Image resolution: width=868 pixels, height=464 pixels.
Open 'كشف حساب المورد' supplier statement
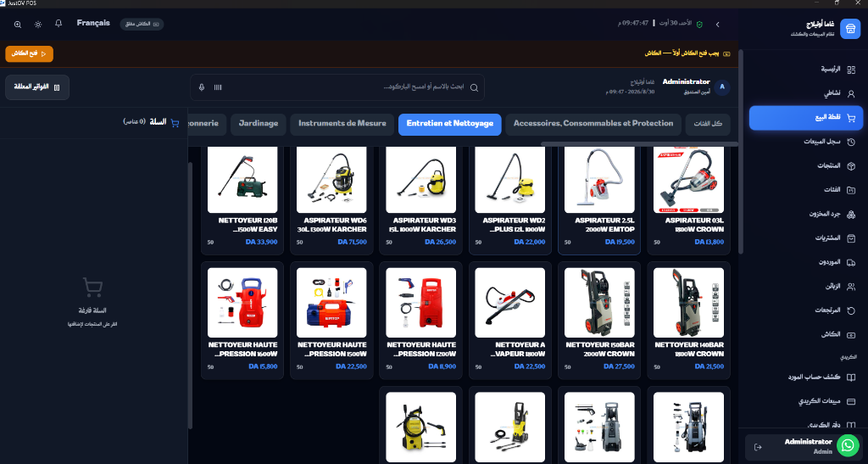(806, 377)
